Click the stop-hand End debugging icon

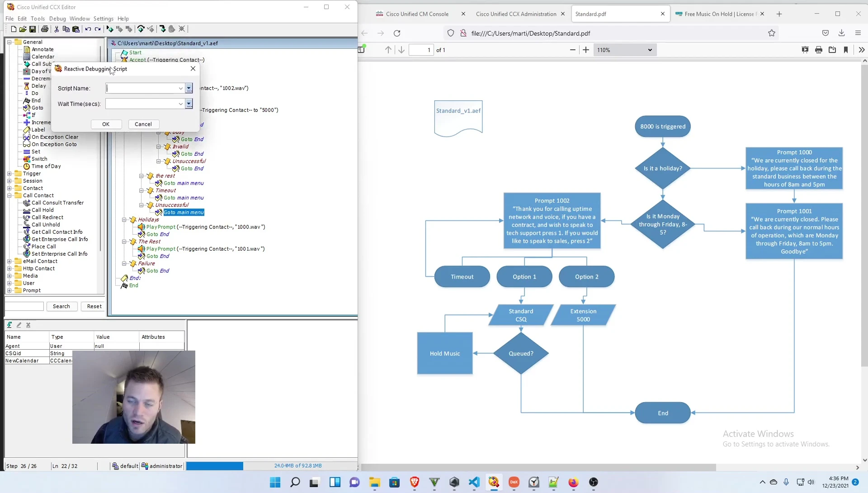click(172, 29)
